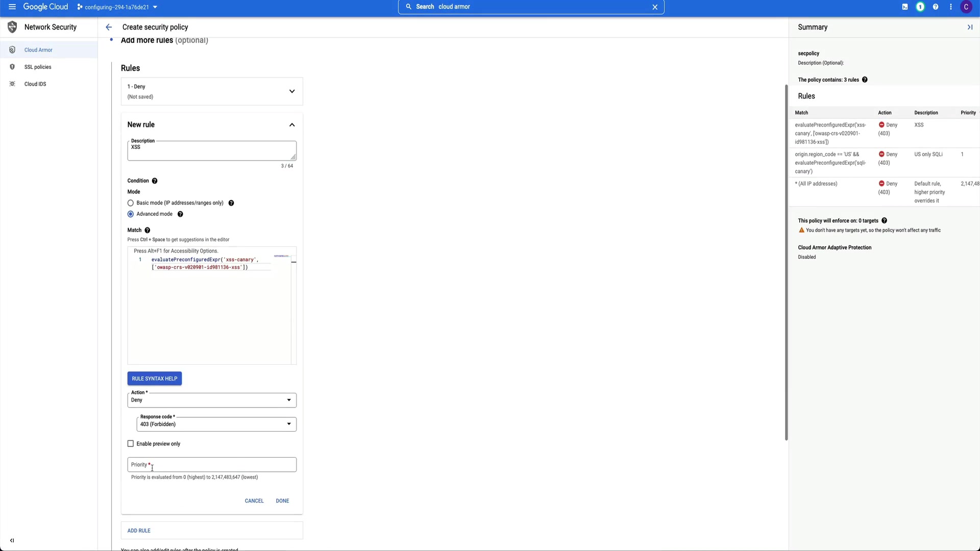Screen dimensions: 980x551
Task: Open Response code 403 (Forbidden) dropdown
Action: pyautogui.click(x=216, y=424)
